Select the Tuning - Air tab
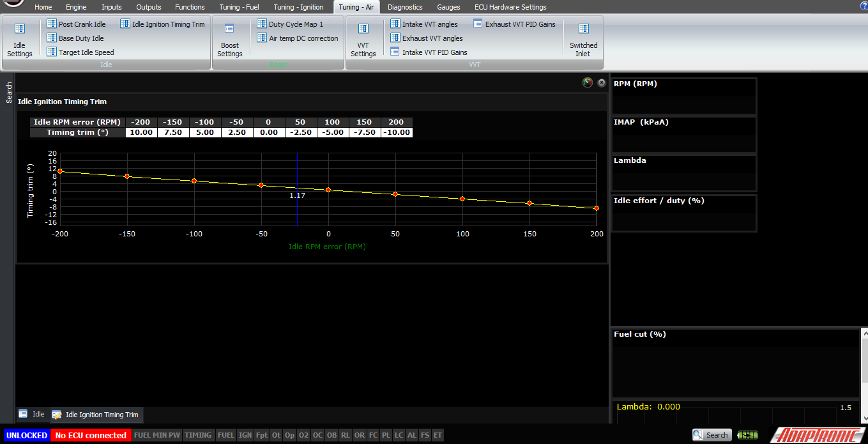The height and width of the screenshot is (444, 868). tap(356, 7)
